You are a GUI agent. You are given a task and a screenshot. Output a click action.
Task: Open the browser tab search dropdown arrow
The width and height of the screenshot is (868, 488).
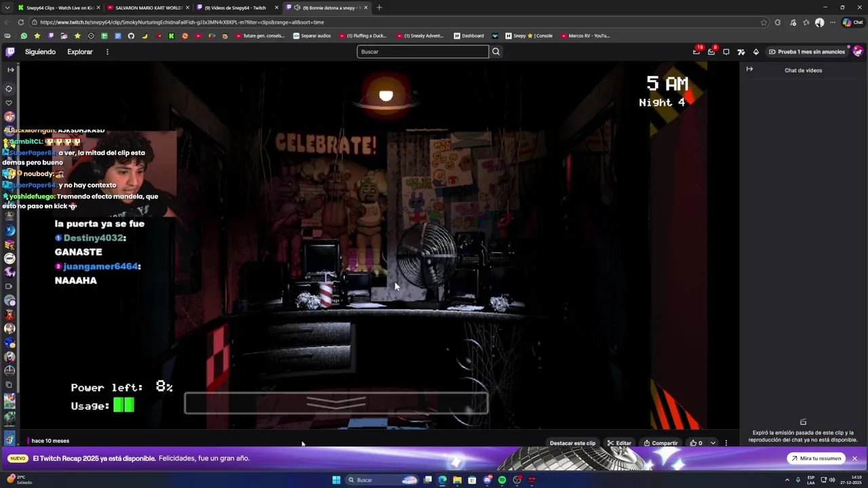tap(7, 7)
